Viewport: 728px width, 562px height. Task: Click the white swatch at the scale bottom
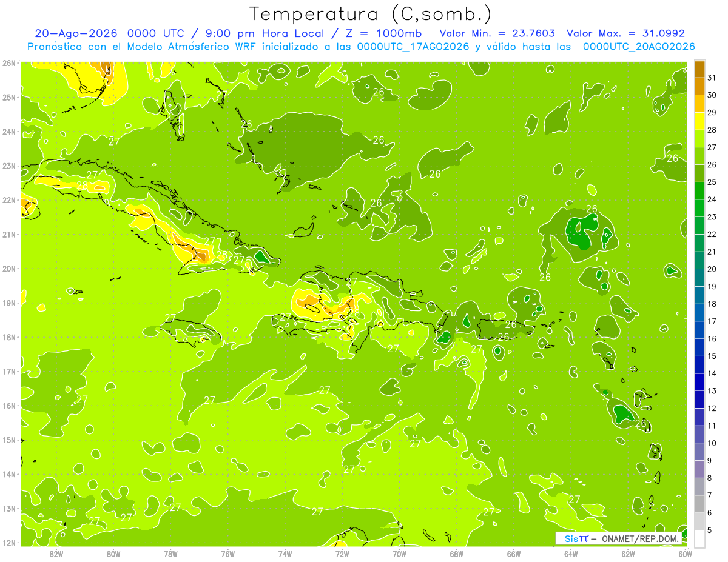(x=699, y=539)
